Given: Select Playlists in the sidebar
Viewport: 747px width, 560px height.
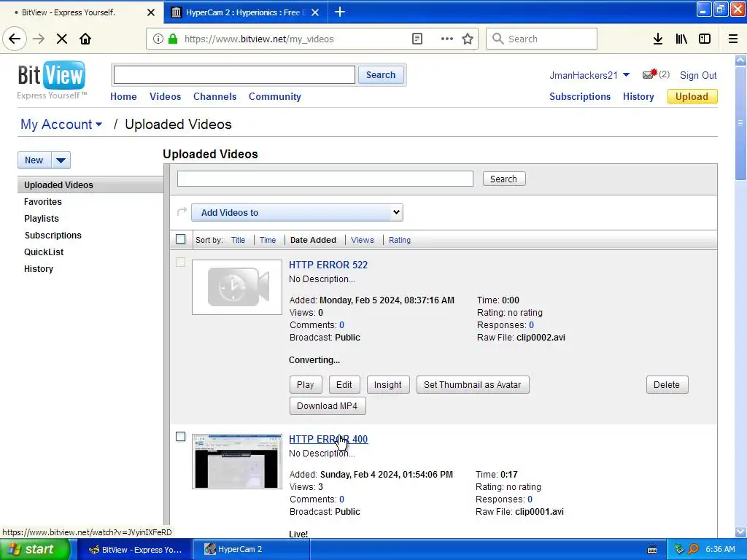Looking at the screenshot, I should pos(42,219).
